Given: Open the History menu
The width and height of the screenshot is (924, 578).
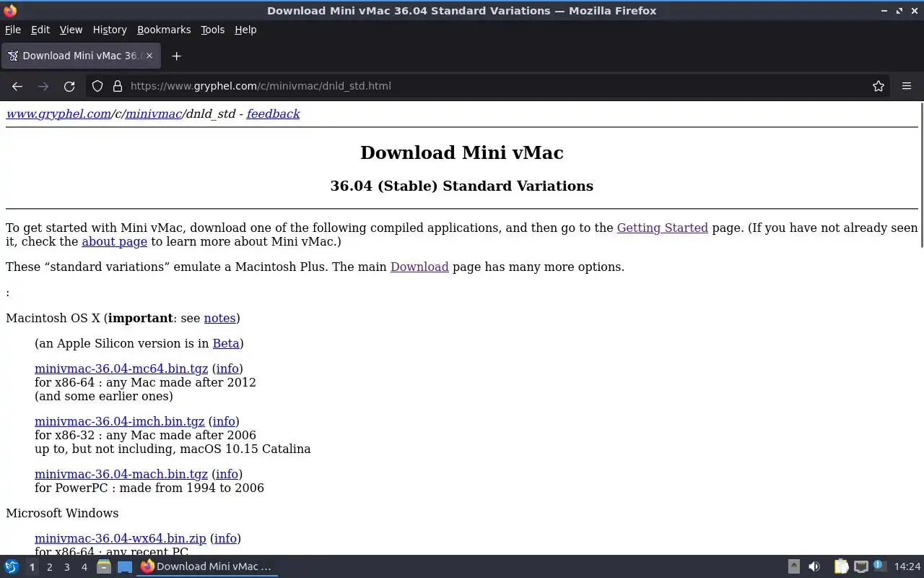Looking at the screenshot, I should [x=110, y=30].
